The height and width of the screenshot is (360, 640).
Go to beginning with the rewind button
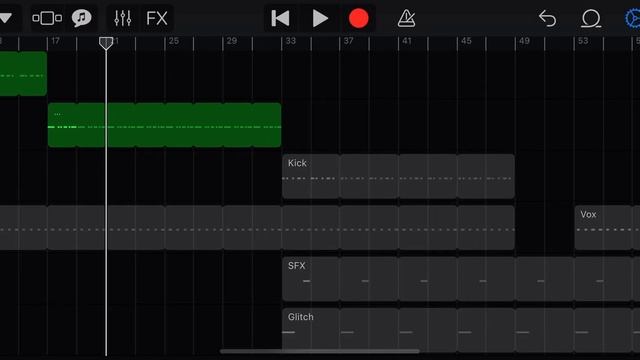pos(280,18)
